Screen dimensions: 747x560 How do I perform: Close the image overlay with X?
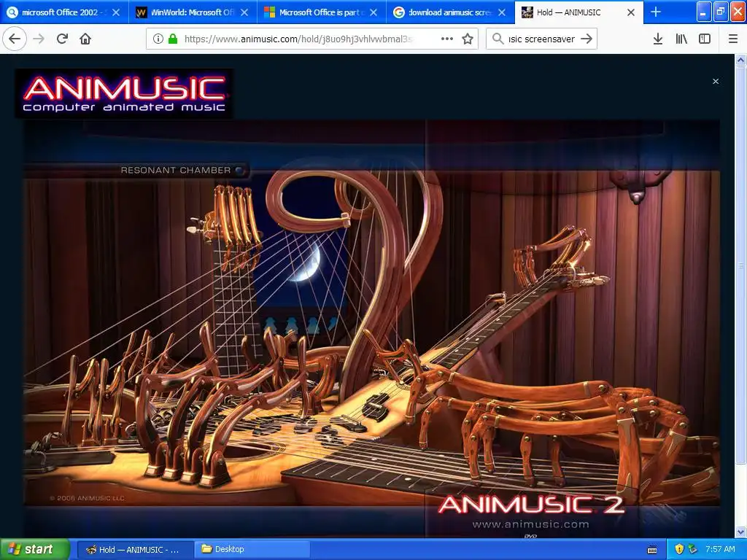tap(716, 82)
